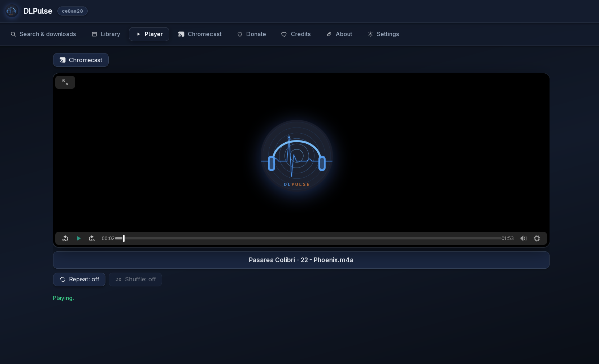Open the About tab
Screen dimensions: 599x364
(x=339, y=34)
